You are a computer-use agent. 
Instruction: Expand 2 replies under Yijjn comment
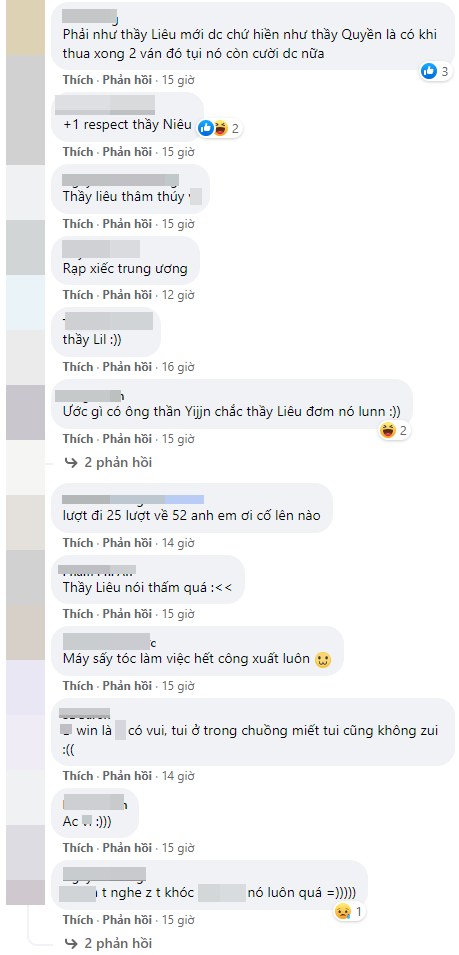tap(109, 462)
